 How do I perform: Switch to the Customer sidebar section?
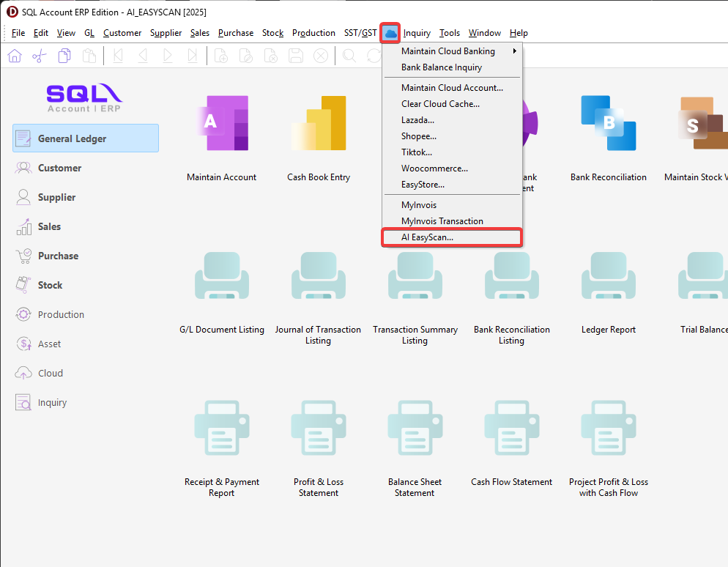click(x=59, y=168)
